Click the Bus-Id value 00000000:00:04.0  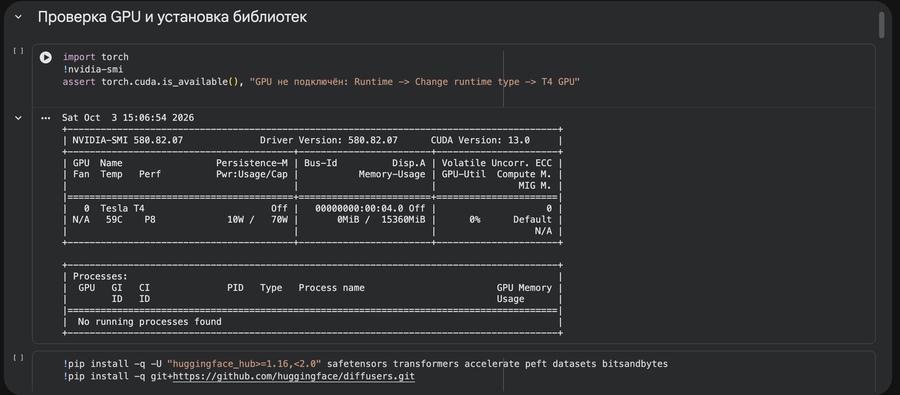point(359,208)
